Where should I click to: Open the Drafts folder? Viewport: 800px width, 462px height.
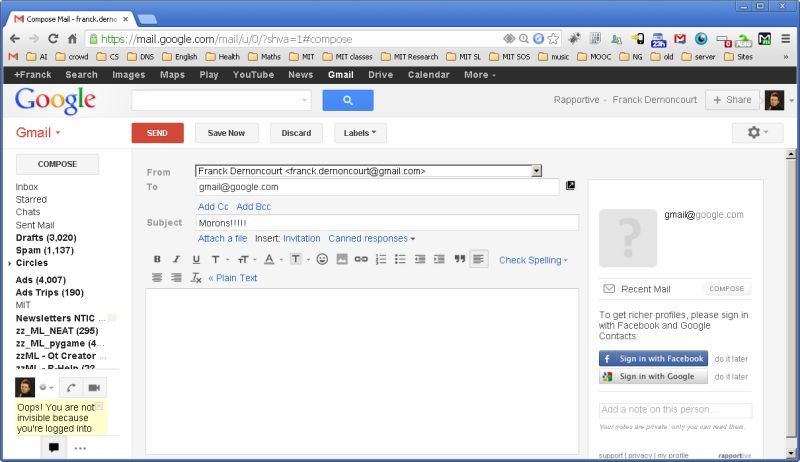click(46, 238)
